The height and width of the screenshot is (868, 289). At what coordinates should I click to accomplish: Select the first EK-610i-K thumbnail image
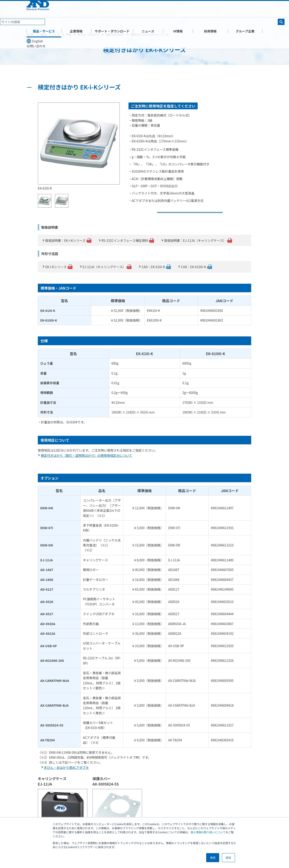[44, 201]
